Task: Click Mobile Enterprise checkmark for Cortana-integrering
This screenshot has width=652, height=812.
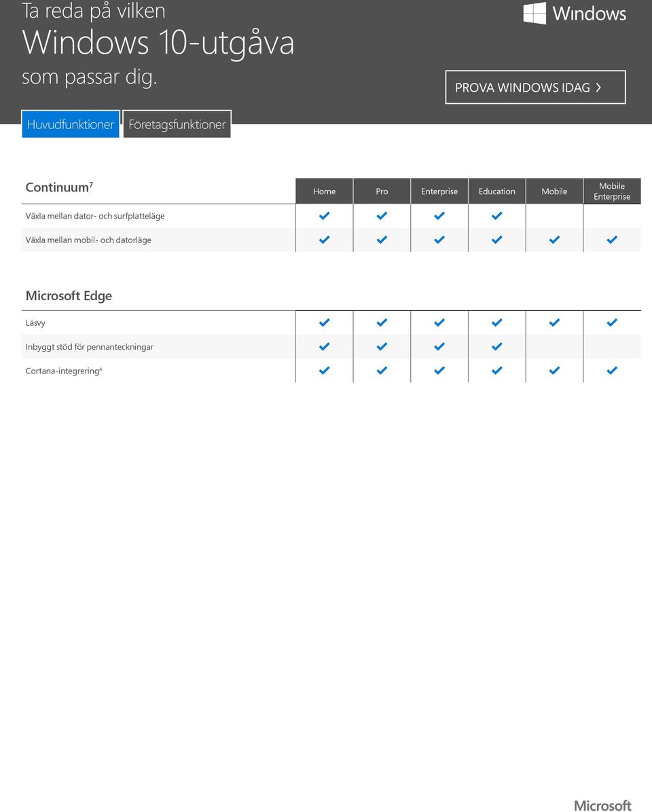Action: tap(612, 370)
